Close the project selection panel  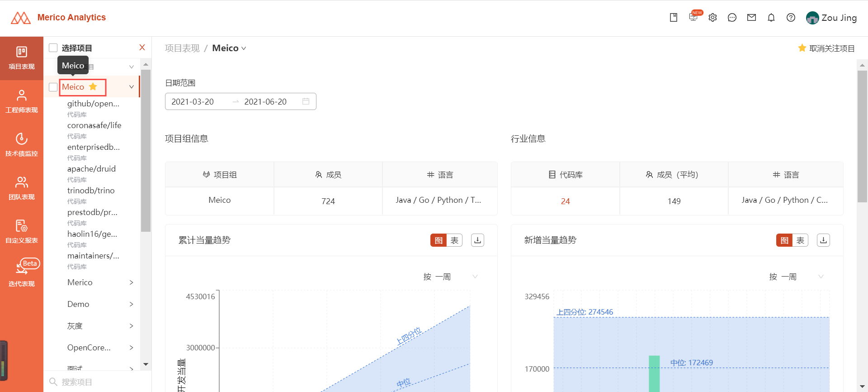click(x=142, y=48)
